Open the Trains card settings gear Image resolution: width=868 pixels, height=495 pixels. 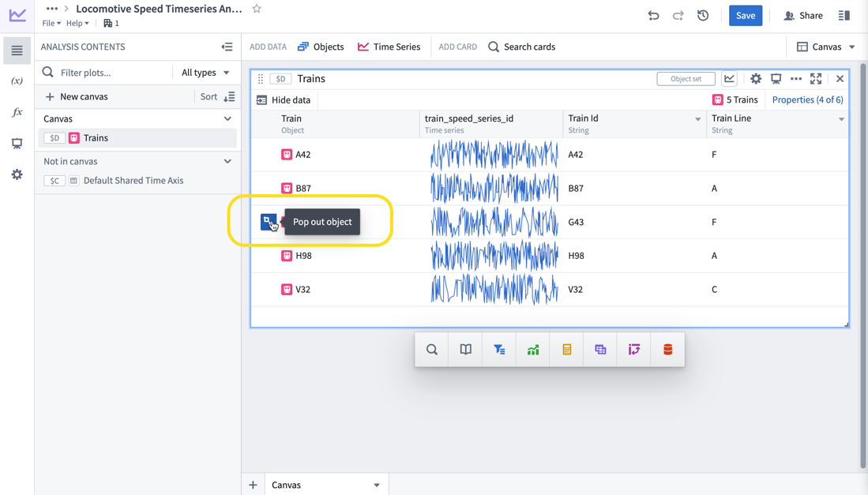pyautogui.click(x=756, y=78)
